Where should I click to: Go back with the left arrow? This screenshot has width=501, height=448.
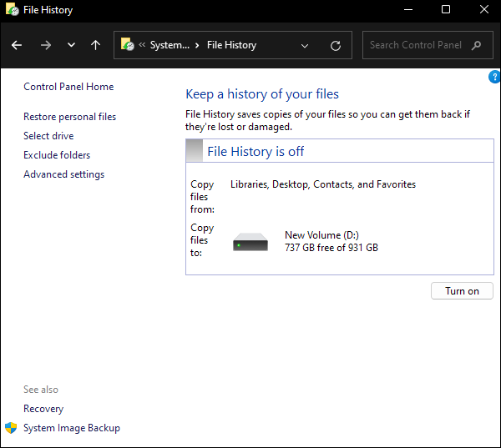[x=17, y=45]
